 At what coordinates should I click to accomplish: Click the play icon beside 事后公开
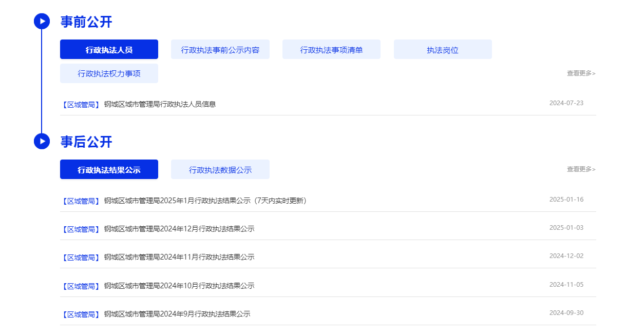point(42,141)
